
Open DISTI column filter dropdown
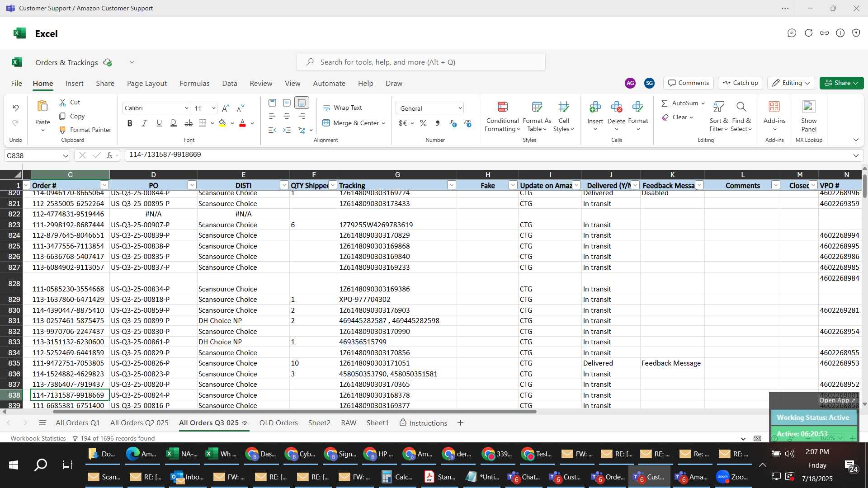click(284, 185)
